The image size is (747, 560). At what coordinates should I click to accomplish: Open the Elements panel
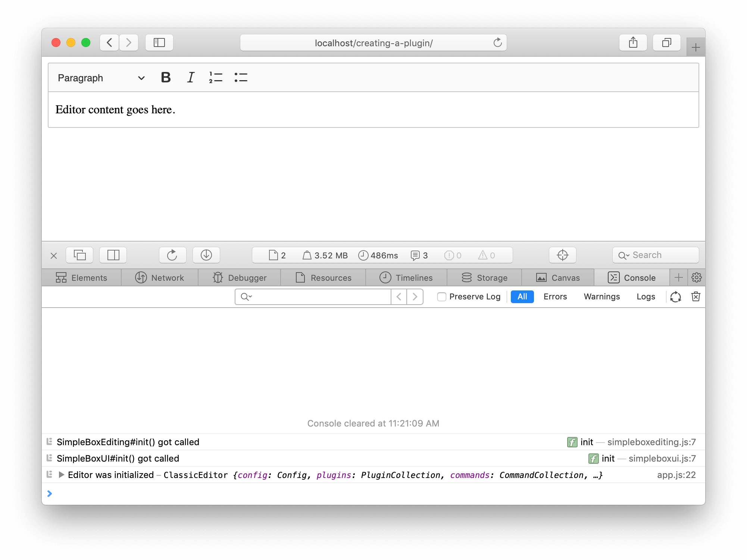82,278
